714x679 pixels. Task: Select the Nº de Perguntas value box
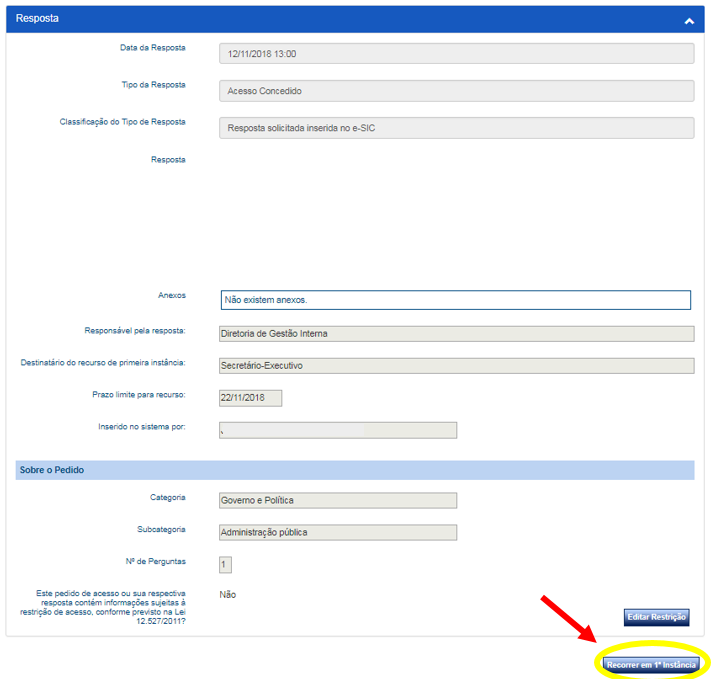click(225, 565)
